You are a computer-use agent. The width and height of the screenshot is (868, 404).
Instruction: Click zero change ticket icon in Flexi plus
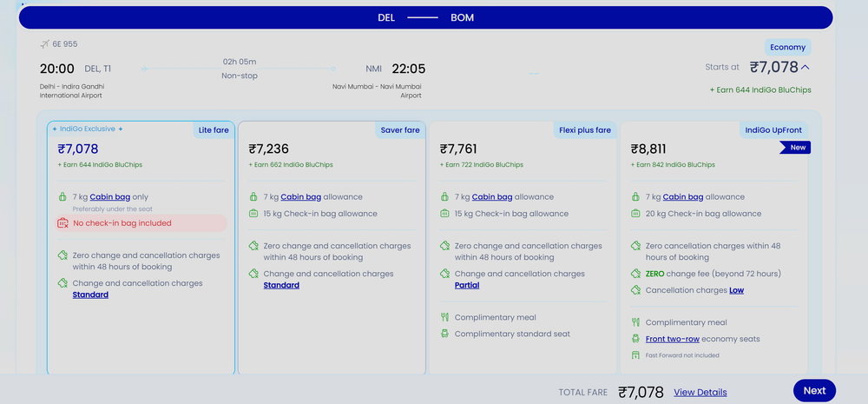444,246
